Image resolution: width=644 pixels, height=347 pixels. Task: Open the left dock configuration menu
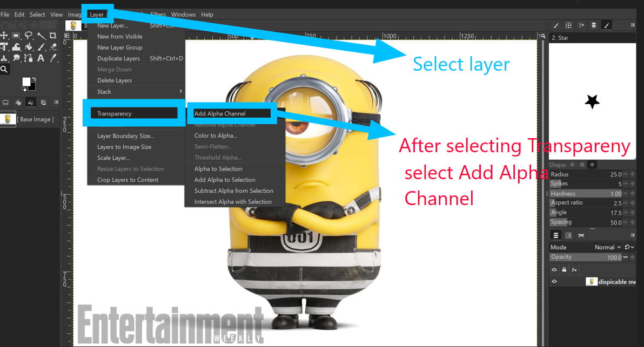pos(56,102)
